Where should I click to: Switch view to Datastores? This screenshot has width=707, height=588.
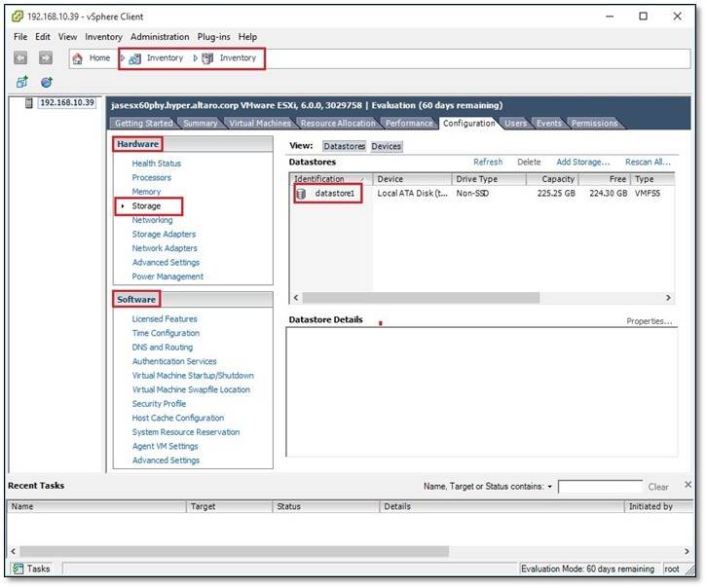point(345,146)
